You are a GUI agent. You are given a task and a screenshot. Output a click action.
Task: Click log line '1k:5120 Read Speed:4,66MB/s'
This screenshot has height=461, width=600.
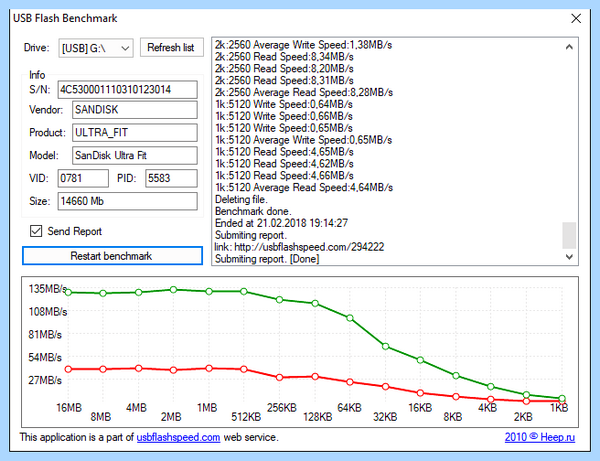pyautogui.click(x=284, y=176)
